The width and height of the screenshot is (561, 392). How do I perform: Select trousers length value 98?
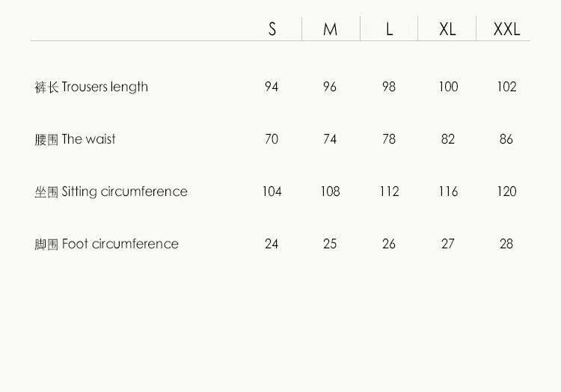coord(389,87)
